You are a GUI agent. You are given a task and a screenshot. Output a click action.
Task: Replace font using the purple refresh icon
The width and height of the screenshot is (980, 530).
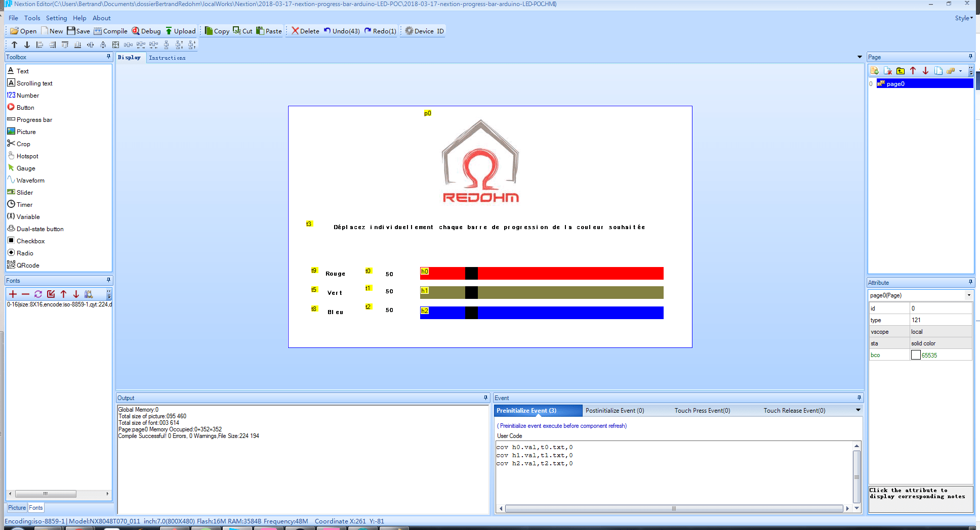[x=38, y=294]
